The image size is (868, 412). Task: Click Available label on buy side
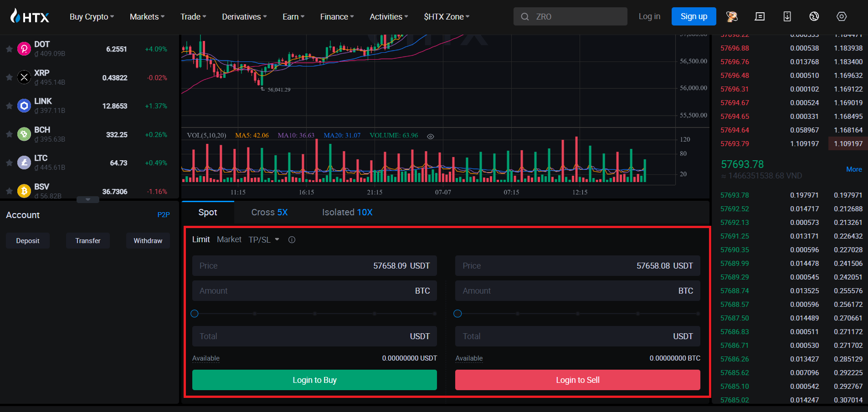click(x=206, y=358)
